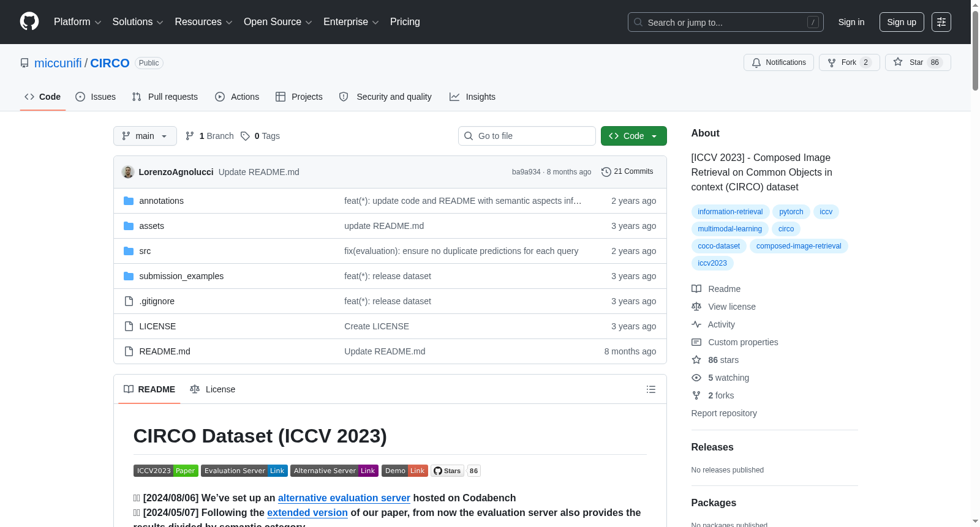Click the Custom properties note icon
Image resolution: width=980 pixels, height=527 pixels.
(696, 342)
